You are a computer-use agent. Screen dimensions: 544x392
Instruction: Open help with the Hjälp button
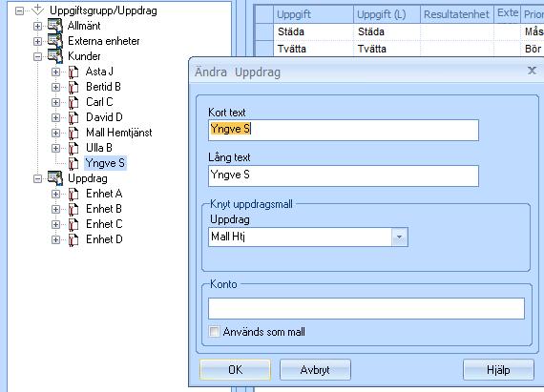click(498, 369)
